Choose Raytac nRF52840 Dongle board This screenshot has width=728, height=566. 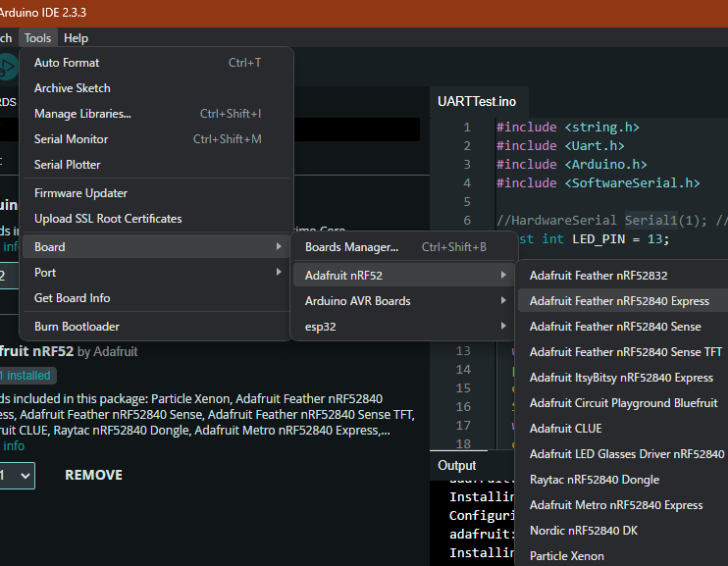point(623,480)
